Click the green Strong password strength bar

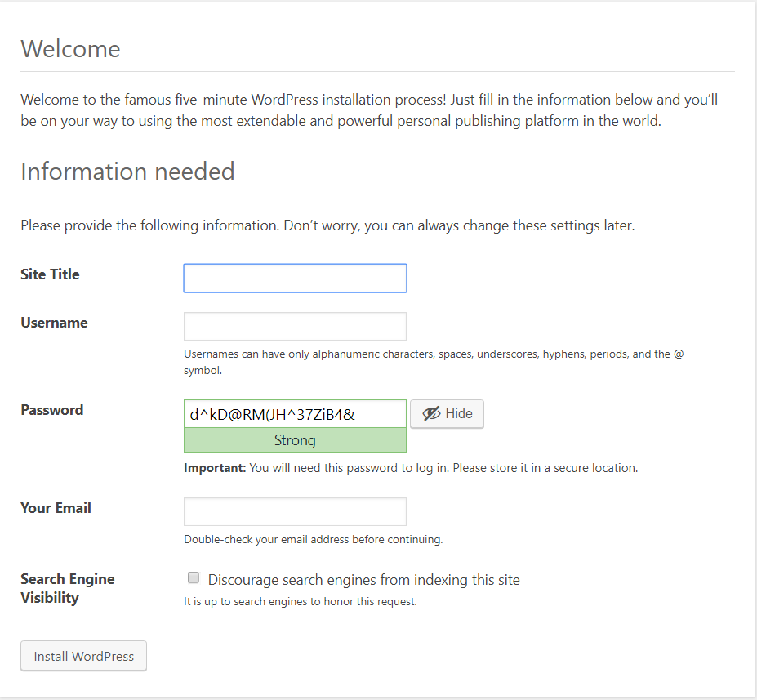click(x=295, y=440)
